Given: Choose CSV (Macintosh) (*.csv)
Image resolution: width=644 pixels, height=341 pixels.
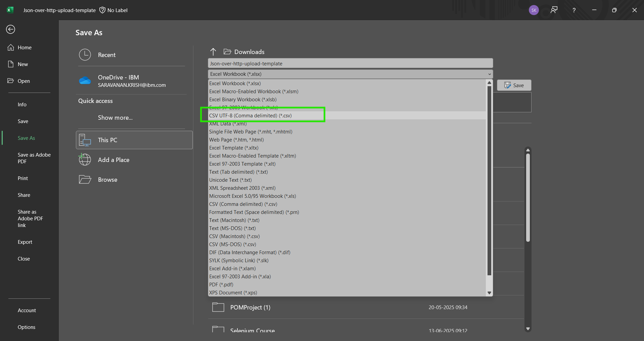Looking at the screenshot, I should click(x=347, y=236).
